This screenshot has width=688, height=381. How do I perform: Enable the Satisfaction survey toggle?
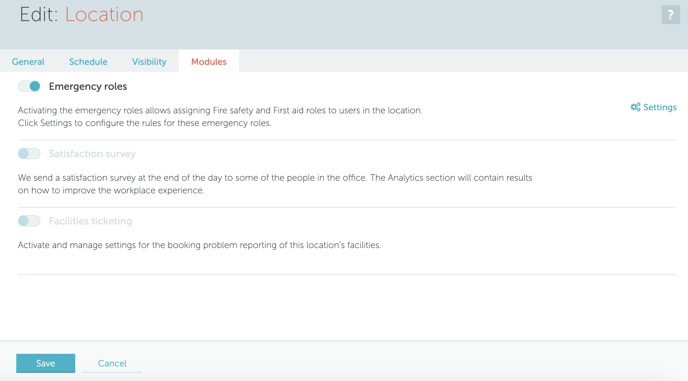coord(29,153)
